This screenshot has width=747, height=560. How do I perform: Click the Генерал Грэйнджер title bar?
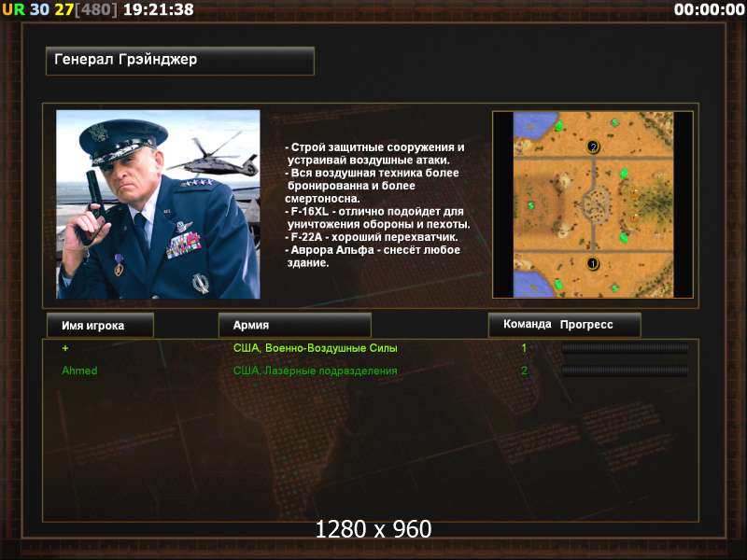(180, 61)
